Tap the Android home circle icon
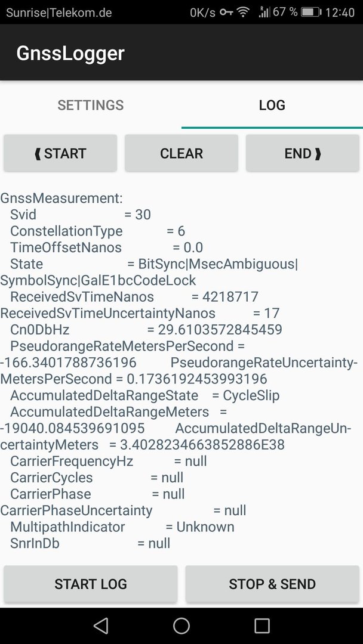This screenshot has height=644, width=363. 181,626
